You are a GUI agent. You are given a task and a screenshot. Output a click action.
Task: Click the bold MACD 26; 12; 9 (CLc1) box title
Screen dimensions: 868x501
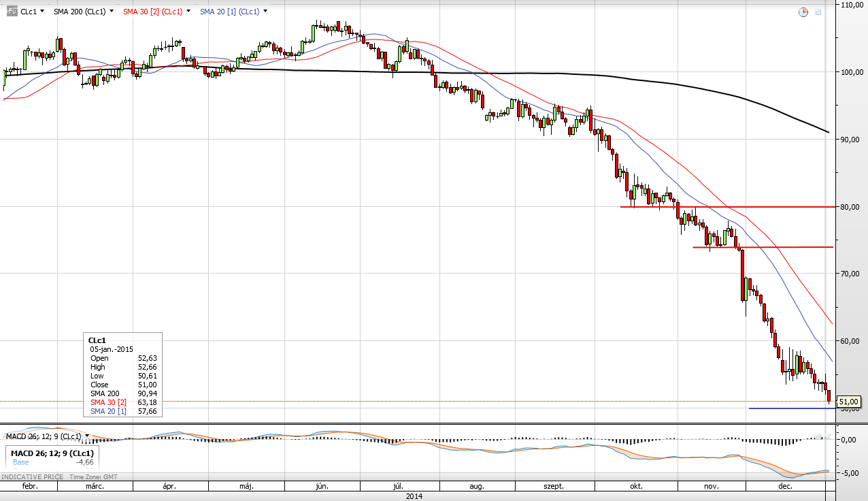(x=53, y=453)
